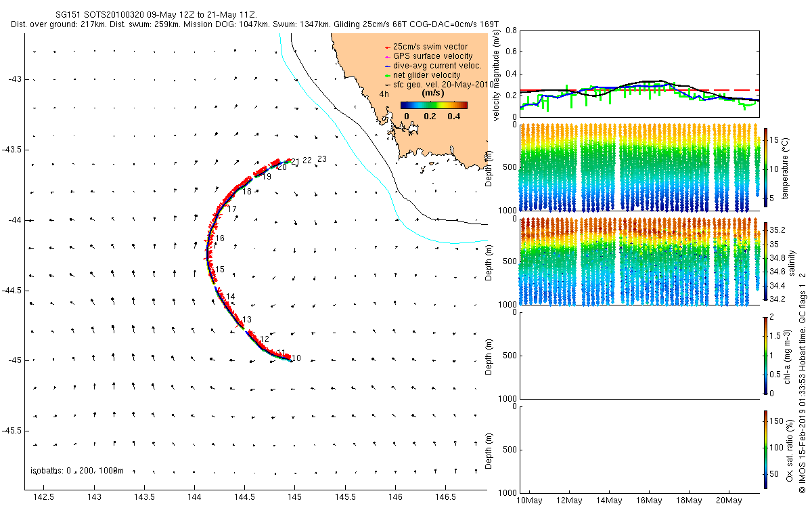The image size is (812, 508).
Task: Click the empty chl-a depth plot
Action: click(639, 356)
